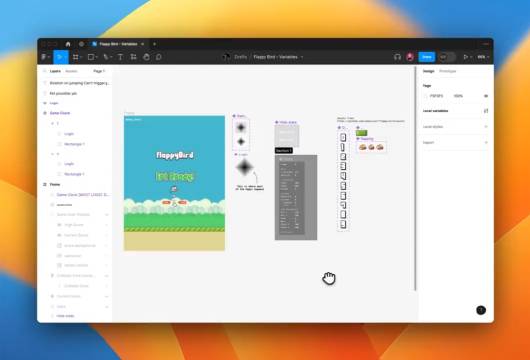This screenshot has width=530, height=360.
Task: Select the first Rectangle 1 layer
Action: coord(74,144)
